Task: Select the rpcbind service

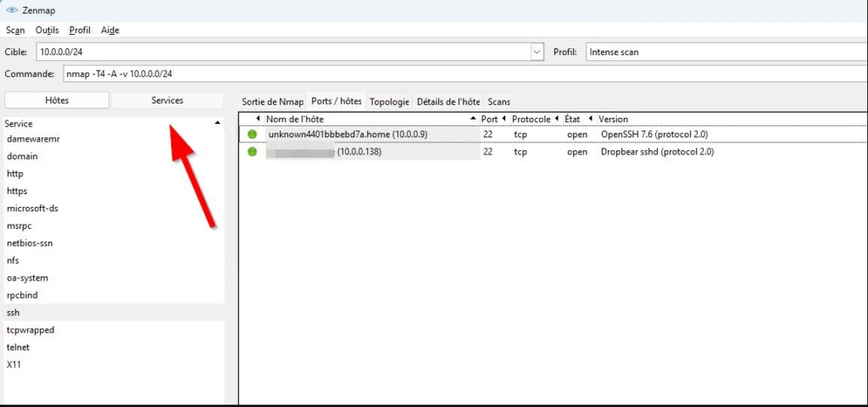Action: tap(114, 295)
